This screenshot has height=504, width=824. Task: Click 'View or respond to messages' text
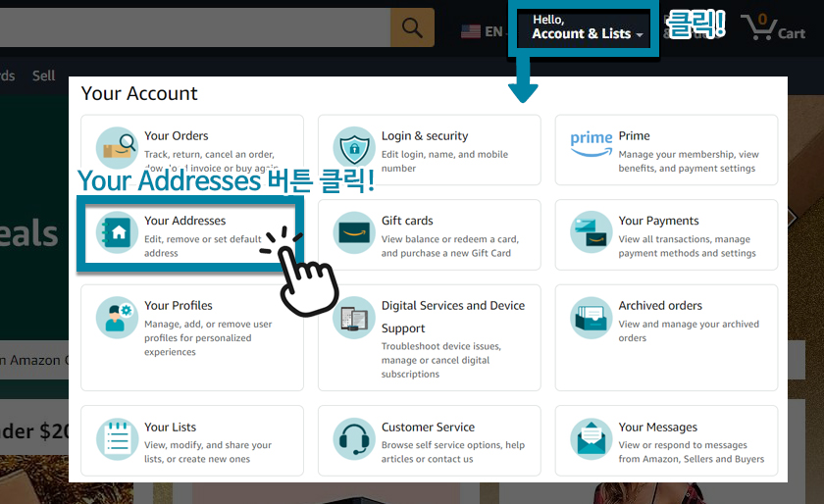(x=691, y=451)
